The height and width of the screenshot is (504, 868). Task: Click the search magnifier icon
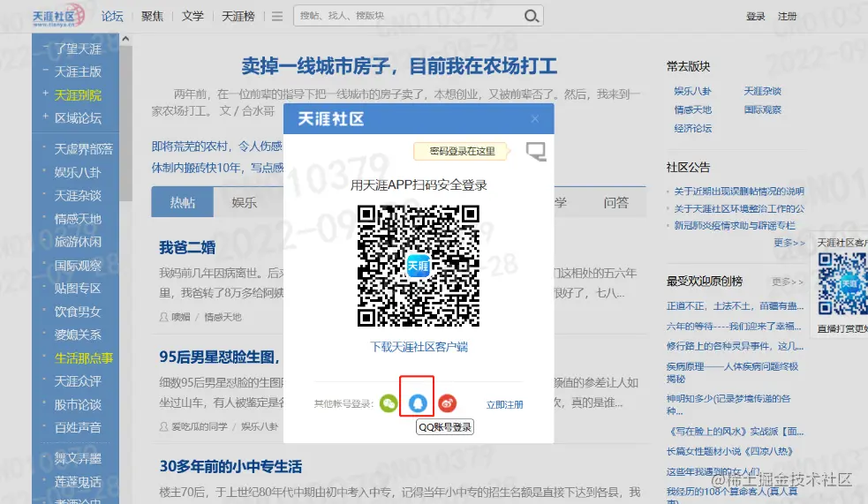(532, 16)
